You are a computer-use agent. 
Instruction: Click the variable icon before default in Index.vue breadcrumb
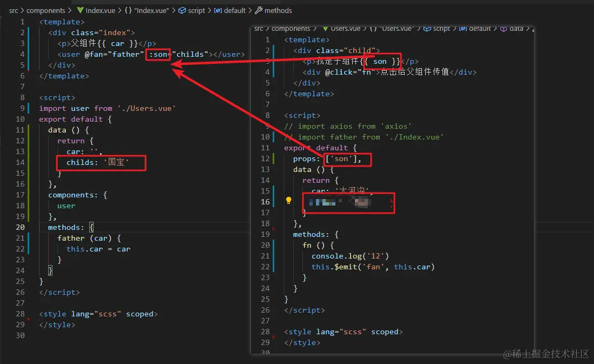(x=218, y=10)
